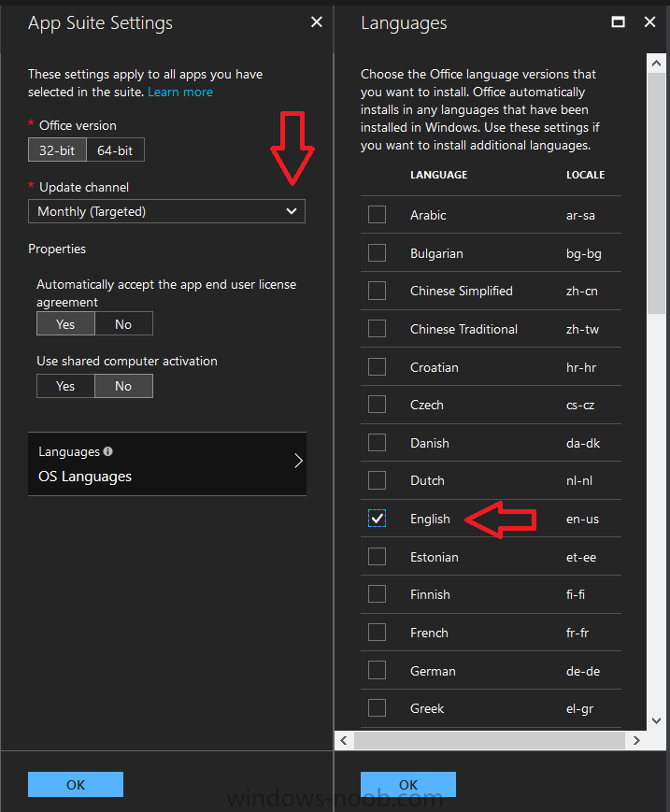
Task: Click the scroll up arrow in Languages
Action: coord(656,64)
